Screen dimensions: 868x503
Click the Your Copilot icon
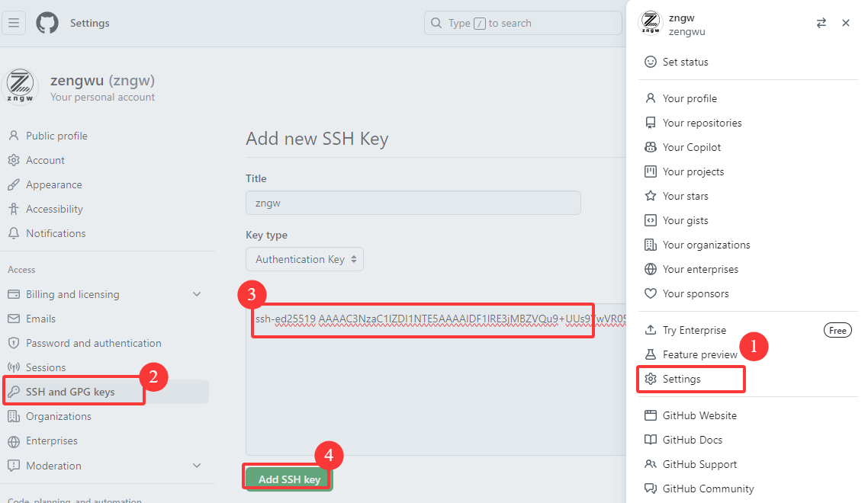[651, 147]
